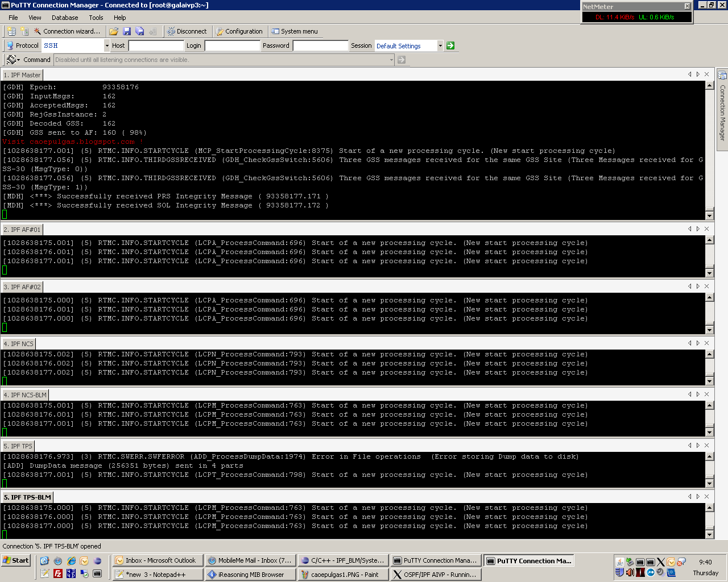Click the database connections icon in toolbar
Viewport: 728px width, 582px height.
click(11, 31)
